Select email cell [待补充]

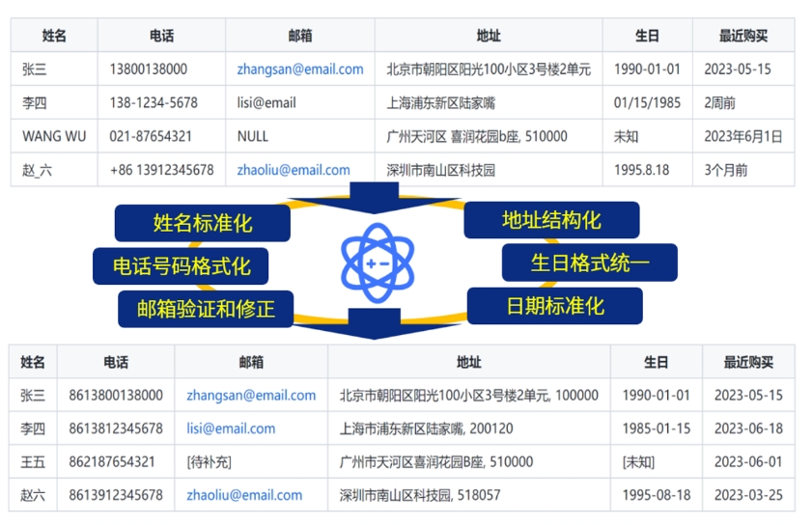click(x=251, y=461)
